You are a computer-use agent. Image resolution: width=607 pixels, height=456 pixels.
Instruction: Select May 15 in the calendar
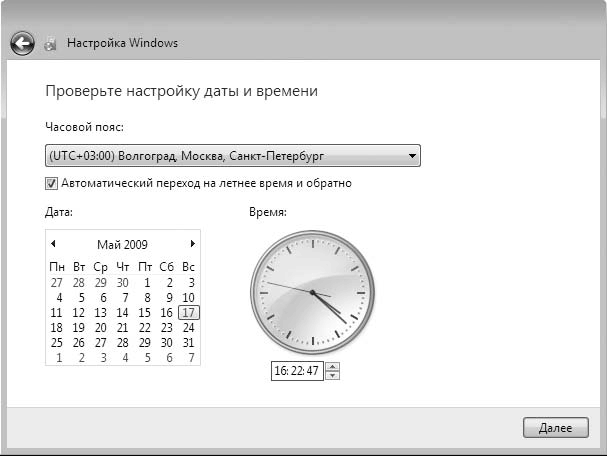[144, 312]
